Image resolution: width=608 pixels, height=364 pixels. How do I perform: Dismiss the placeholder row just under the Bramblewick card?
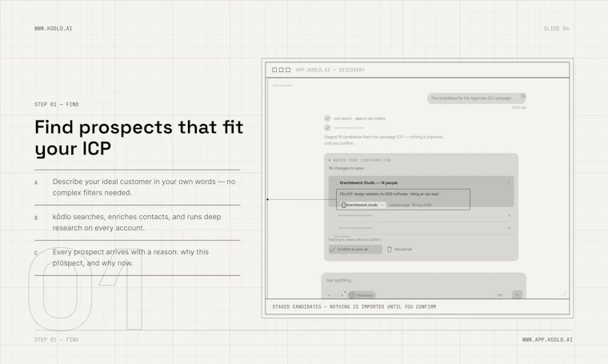click(x=509, y=215)
